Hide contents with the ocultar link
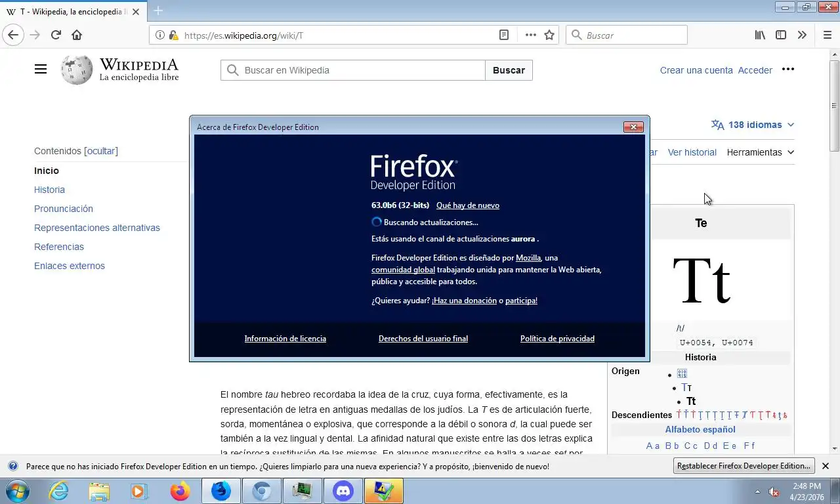840x504 pixels. tap(101, 151)
